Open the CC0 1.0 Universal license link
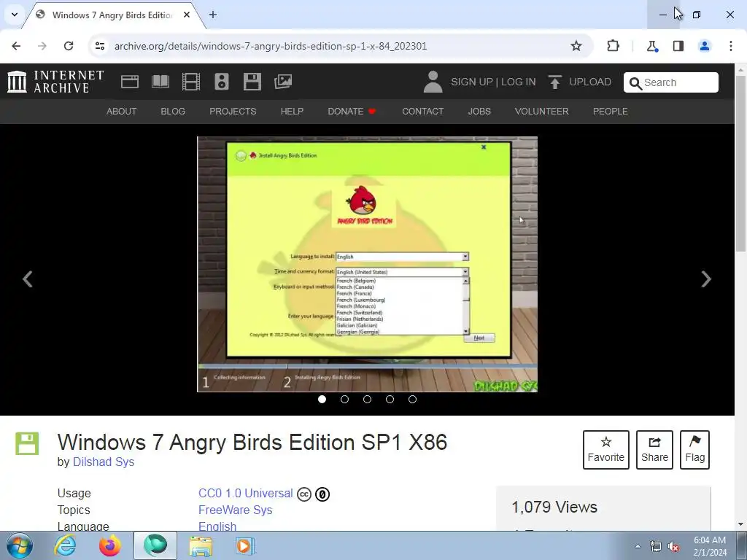 click(x=245, y=494)
